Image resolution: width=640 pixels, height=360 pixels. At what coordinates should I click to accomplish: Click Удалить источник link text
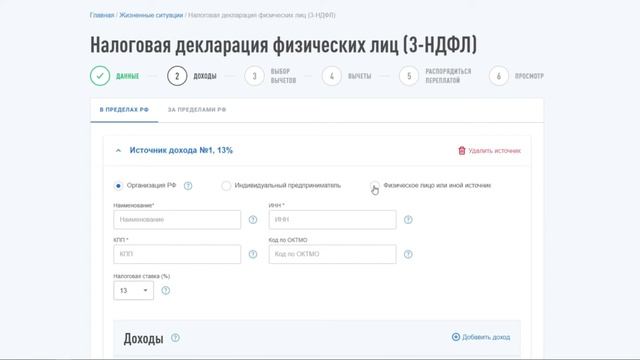point(494,151)
